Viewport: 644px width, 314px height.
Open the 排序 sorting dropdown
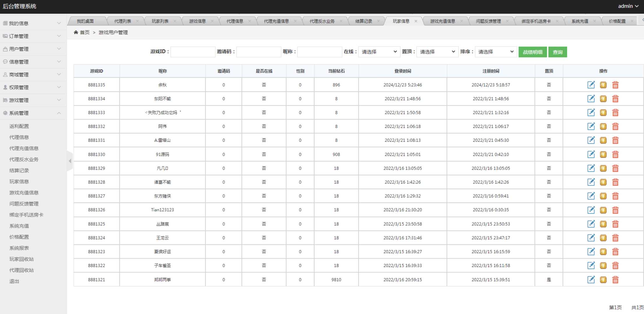coord(496,52)
